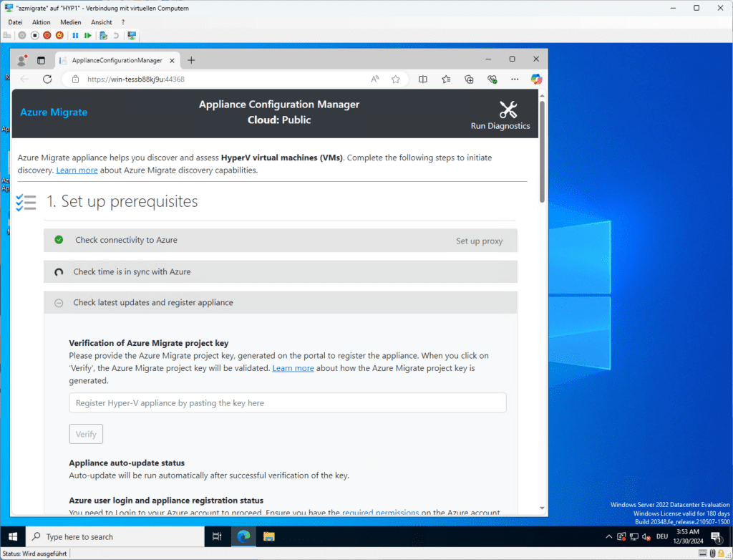Click the address bar URL
This screenshot has height=560, width=733.
135,79
